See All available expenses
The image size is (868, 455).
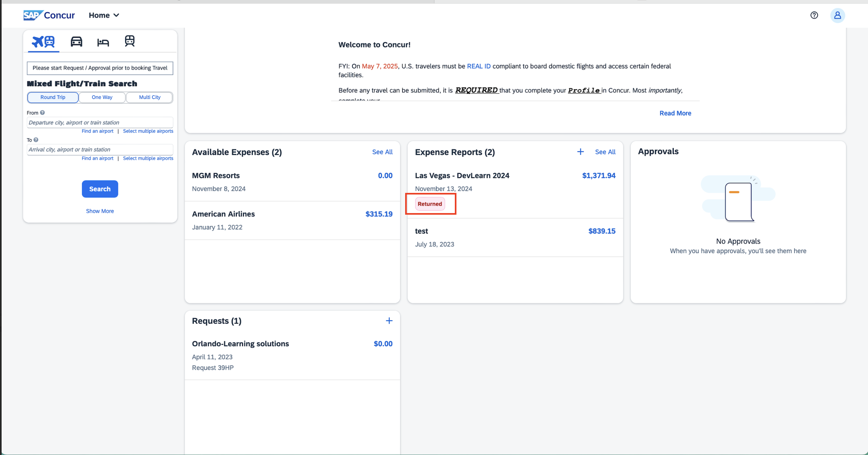click(x=382, y=152)
